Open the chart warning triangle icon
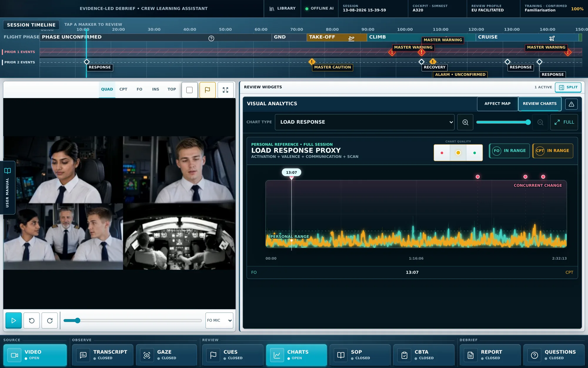 click(571, 104)
